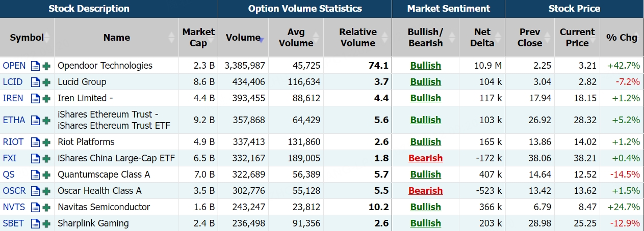Click the Bullish link for Sharplink Gaming
The width and height of the screenshot is (644, 231).
point(426,223)
